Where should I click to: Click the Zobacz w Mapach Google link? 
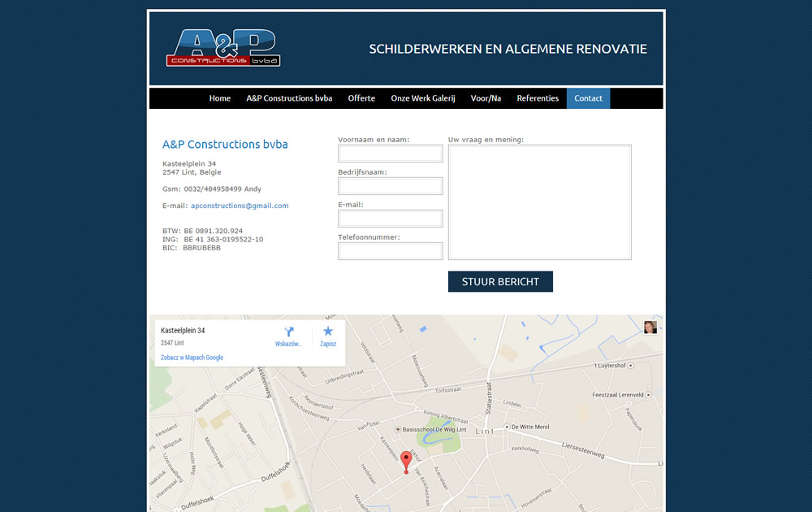(x=192, y=358)
